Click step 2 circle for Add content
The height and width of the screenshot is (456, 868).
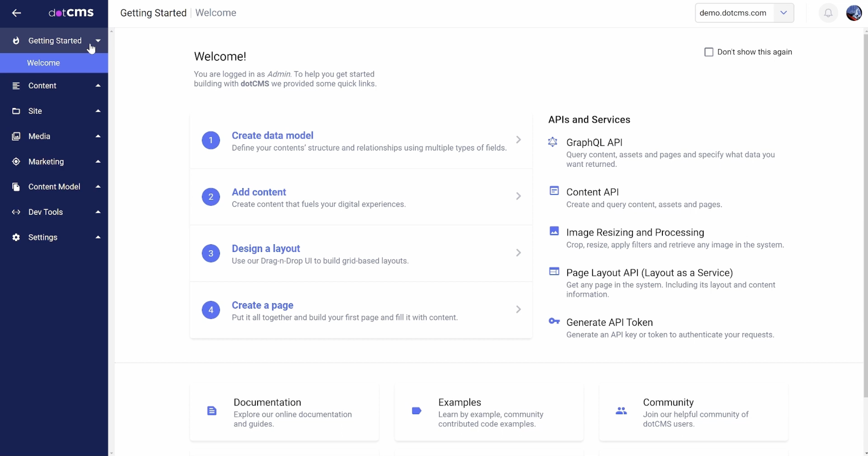click(211, 197)
